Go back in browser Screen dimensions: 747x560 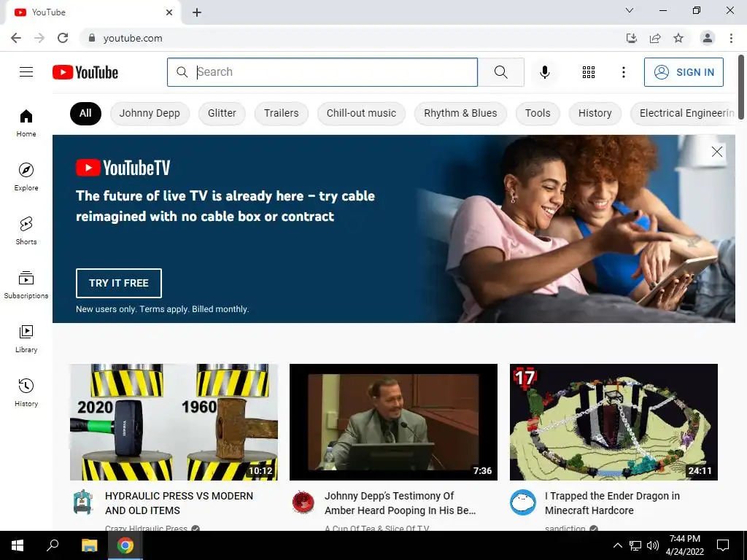(x=16, y=38)
